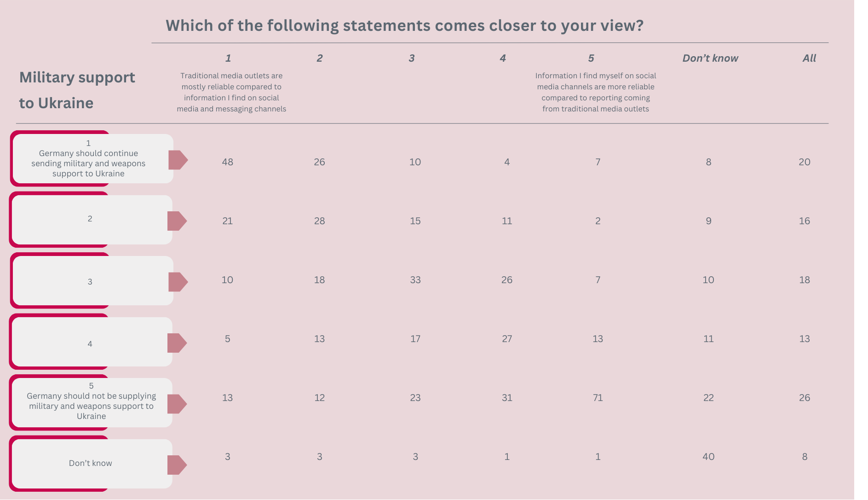Select the 'Germany should not be supplying' box
The image size is (868, 500).
[x=92, y=402]
